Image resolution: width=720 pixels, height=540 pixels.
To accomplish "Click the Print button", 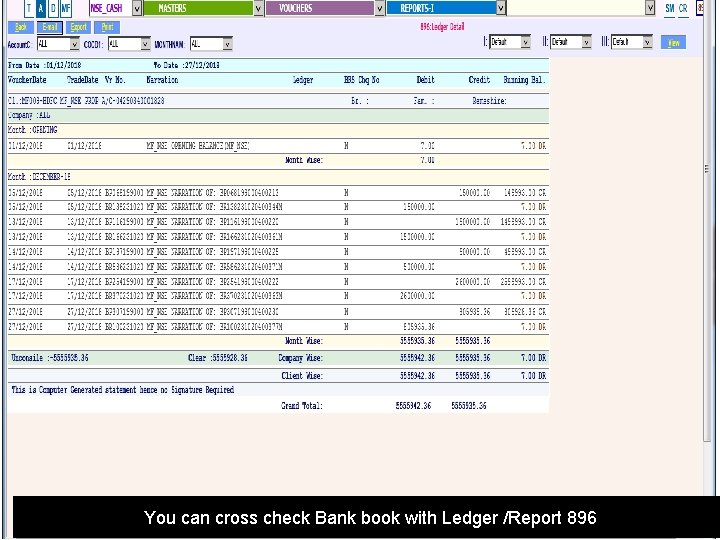I will [107, 28].
